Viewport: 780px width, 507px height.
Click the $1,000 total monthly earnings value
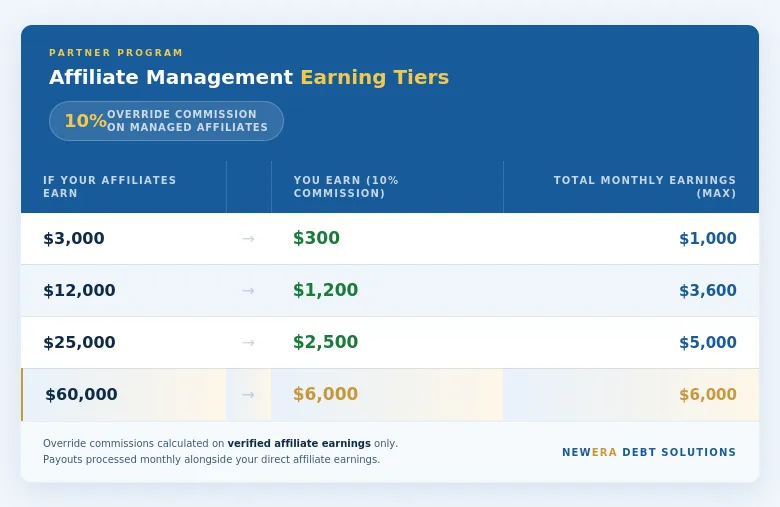pos(707,238)
